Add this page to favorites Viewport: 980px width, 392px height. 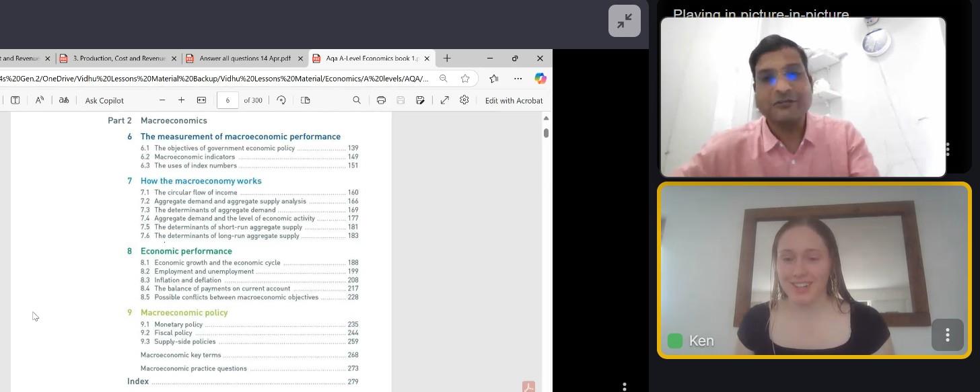465,78
